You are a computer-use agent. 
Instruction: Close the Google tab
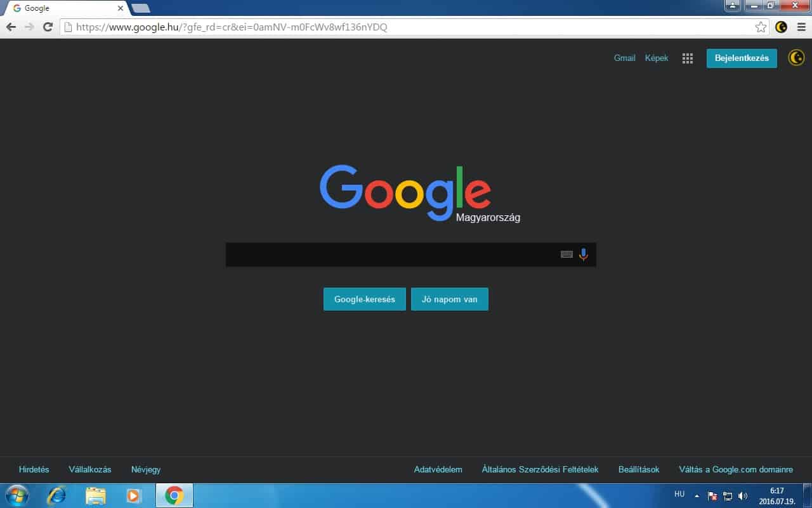pyautogui.click(x=121, y=8)
